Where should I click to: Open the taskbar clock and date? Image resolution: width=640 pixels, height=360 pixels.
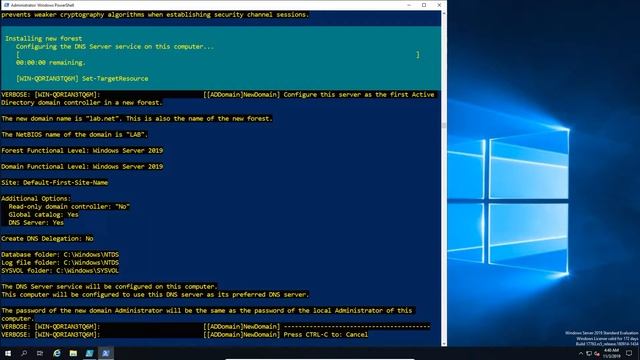pos(611,353)
